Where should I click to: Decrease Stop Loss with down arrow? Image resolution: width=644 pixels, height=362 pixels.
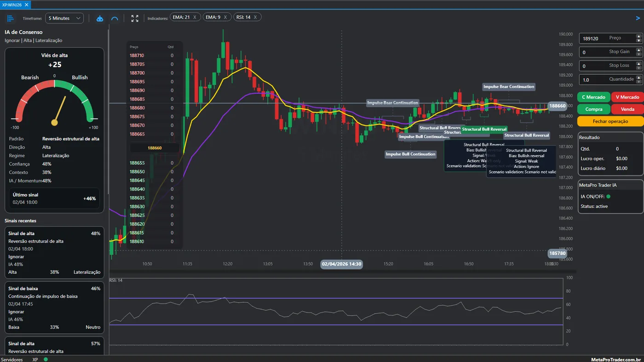[638, 68]
